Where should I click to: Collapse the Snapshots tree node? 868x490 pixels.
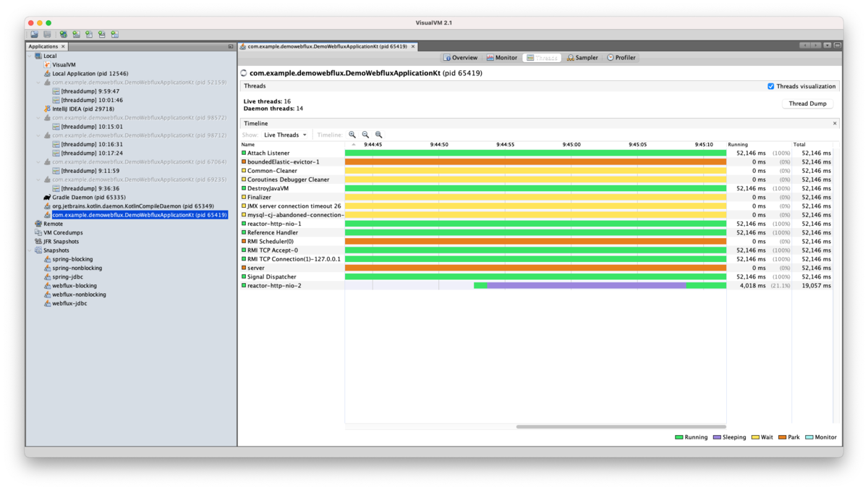(x=30, y=250)
